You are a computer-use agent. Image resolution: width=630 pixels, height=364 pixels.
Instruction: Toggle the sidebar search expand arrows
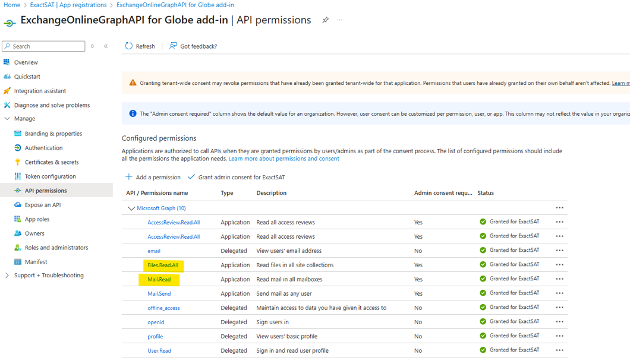pos(92,46)
